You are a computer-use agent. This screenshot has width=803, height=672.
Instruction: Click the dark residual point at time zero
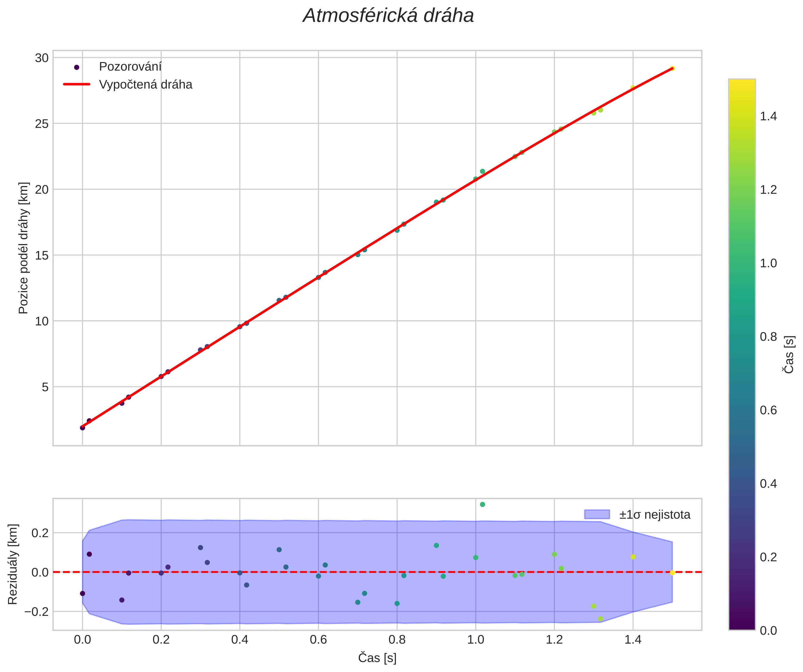pyautogui.click(x=82, y=593)
